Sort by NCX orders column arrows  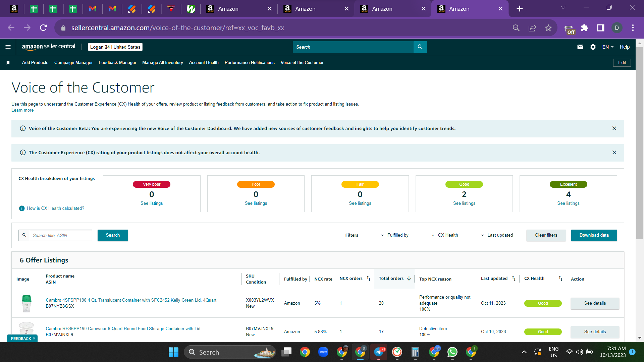369,279
